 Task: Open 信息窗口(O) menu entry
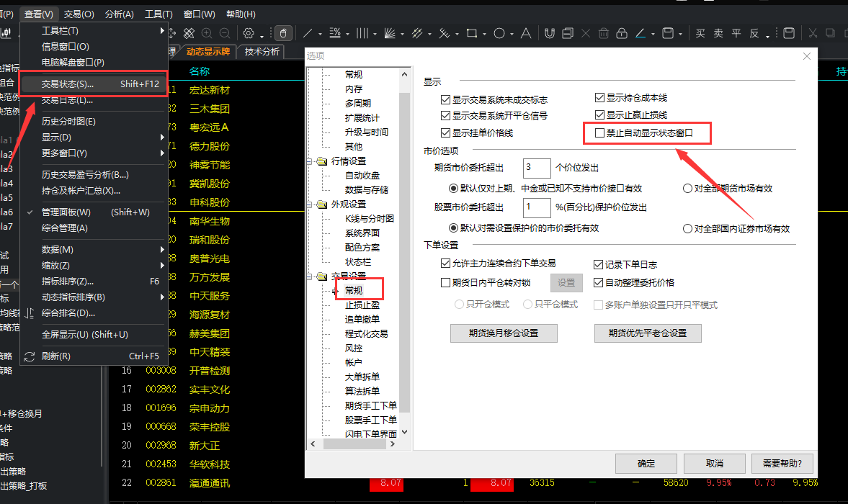93,47
